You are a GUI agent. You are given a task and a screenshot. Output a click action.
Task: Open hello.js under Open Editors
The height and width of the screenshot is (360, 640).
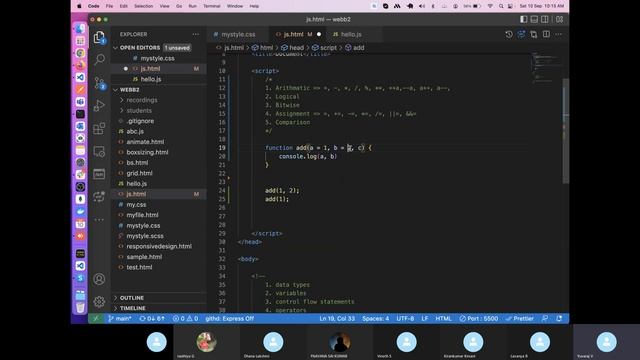click(x=151, y=79)
